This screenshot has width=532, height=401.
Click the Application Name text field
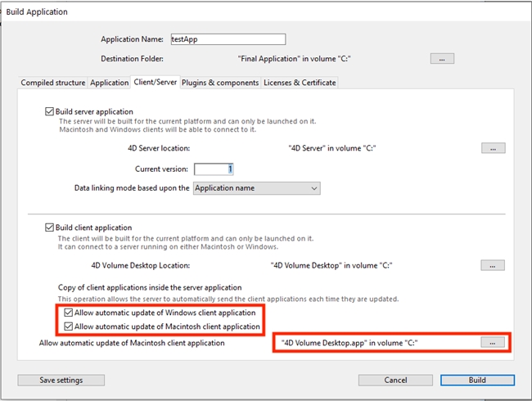tap(227, 39)
